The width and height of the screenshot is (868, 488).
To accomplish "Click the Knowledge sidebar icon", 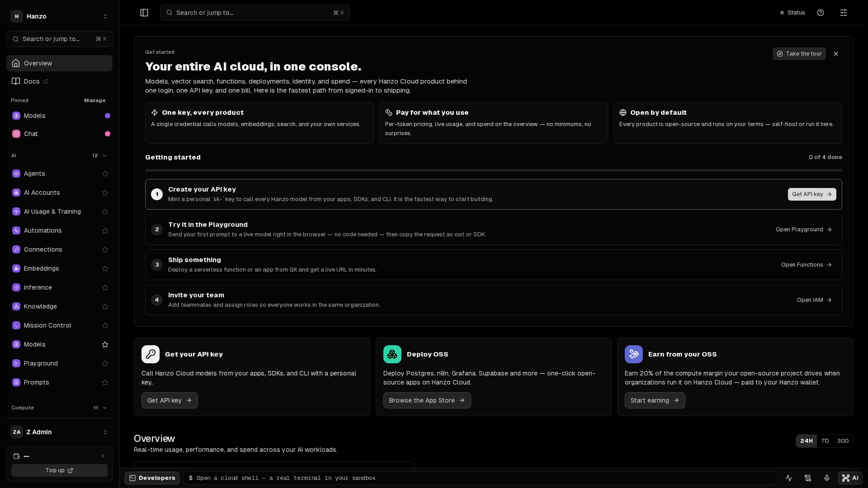I will (16, 306).
